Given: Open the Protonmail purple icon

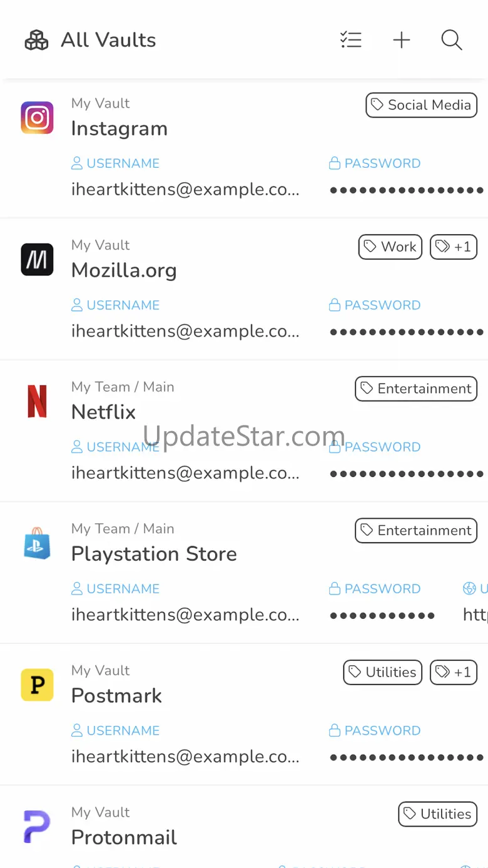Looking at the screenshot, I should pos(37,827).
